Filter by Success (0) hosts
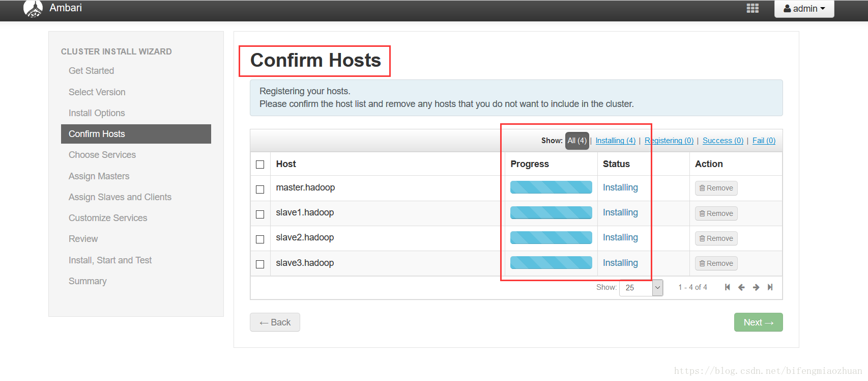Screen dimensions: 868x381 pos(723,141)
